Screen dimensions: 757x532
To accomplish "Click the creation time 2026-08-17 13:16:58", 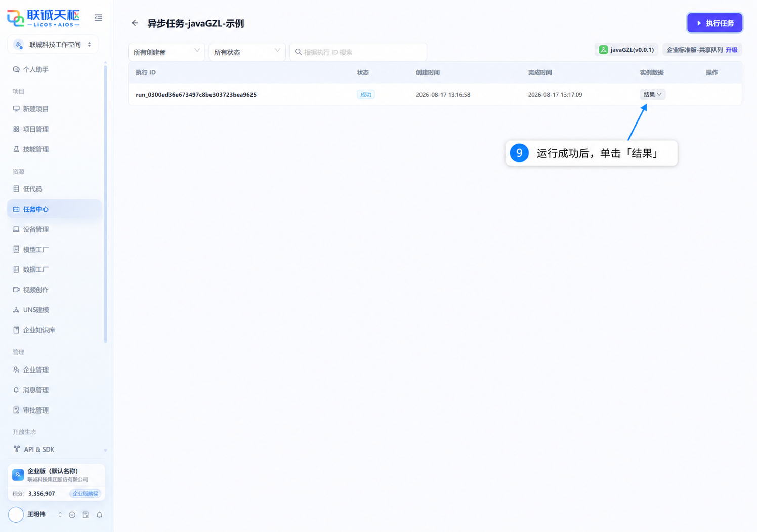I will pos(443,95).
